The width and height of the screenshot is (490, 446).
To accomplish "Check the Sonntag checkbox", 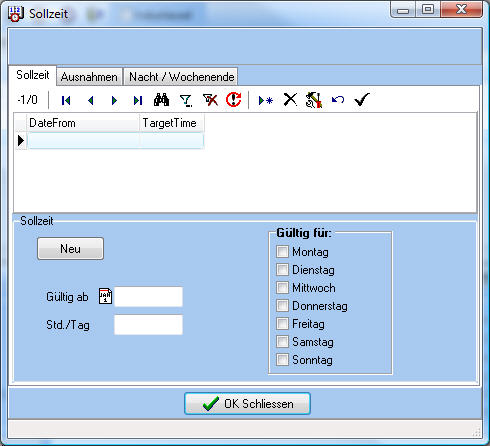I will click(x=282, y=360).
